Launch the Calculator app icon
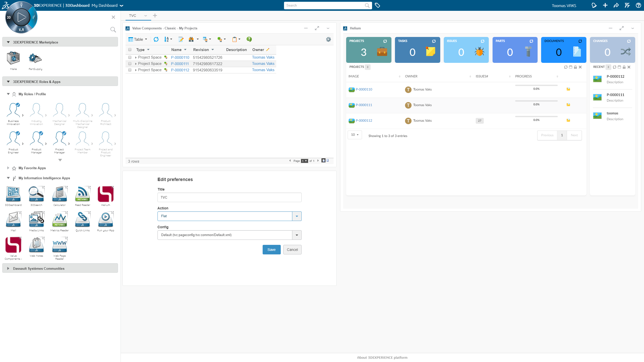644x362 pixels. point(60,194)
